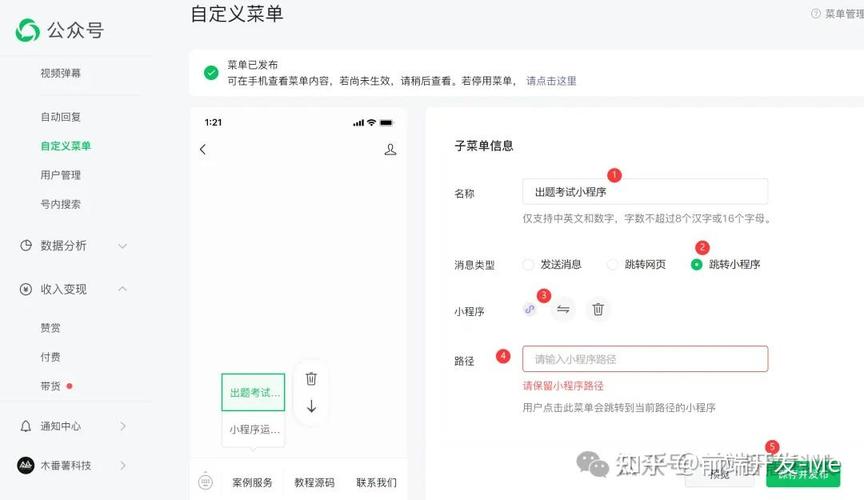Click the 公众号 logo icon

28,30
